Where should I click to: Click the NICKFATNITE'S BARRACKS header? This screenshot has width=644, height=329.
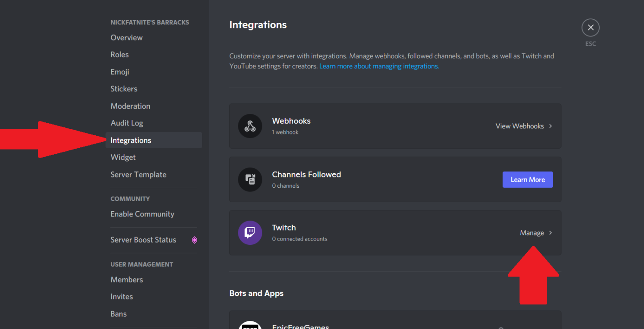(x=150, y=22)
